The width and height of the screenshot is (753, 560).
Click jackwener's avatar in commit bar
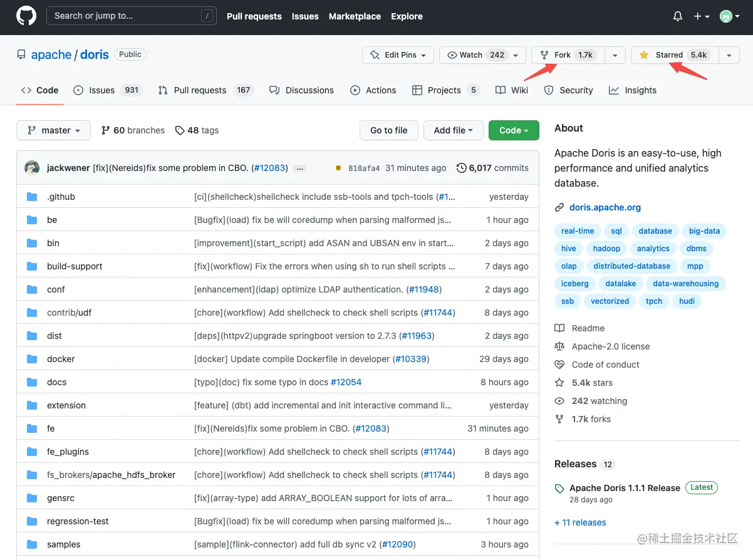pos(32,168)
